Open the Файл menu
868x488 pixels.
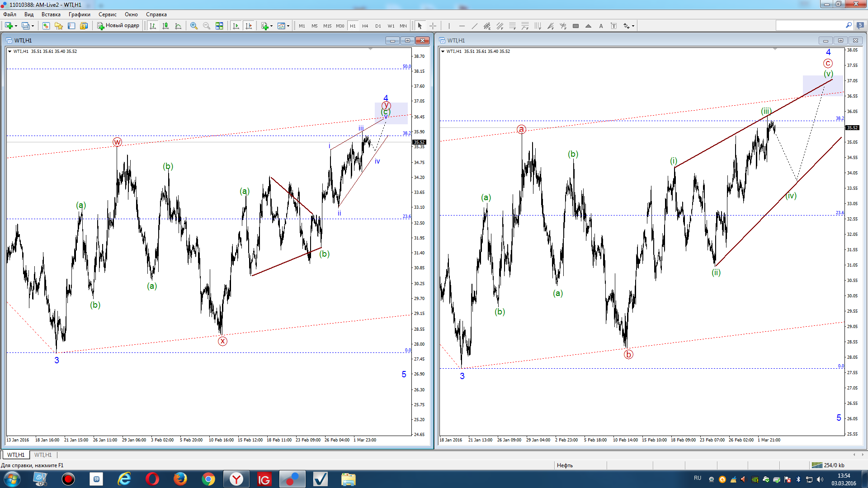click(x=9, y=14)
